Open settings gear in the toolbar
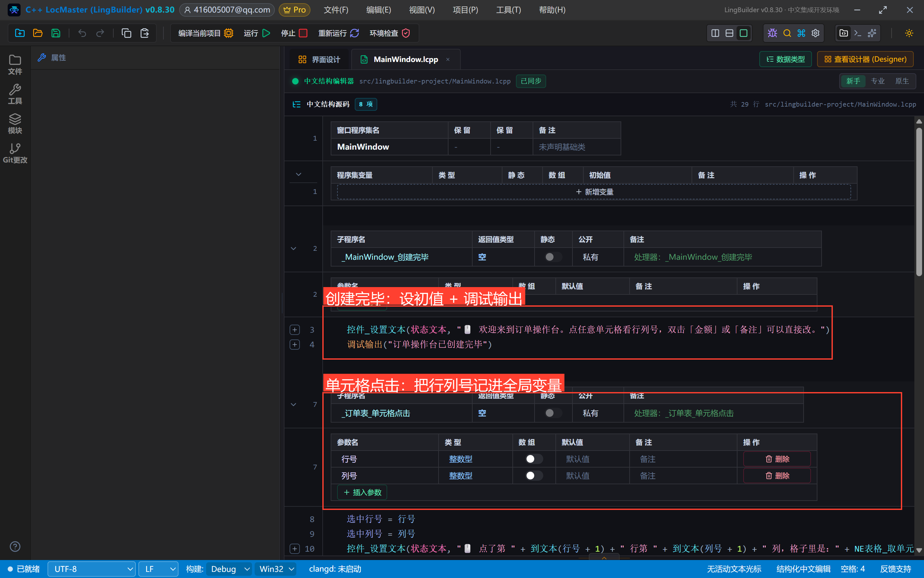924x578 pixels. (815, 33)
